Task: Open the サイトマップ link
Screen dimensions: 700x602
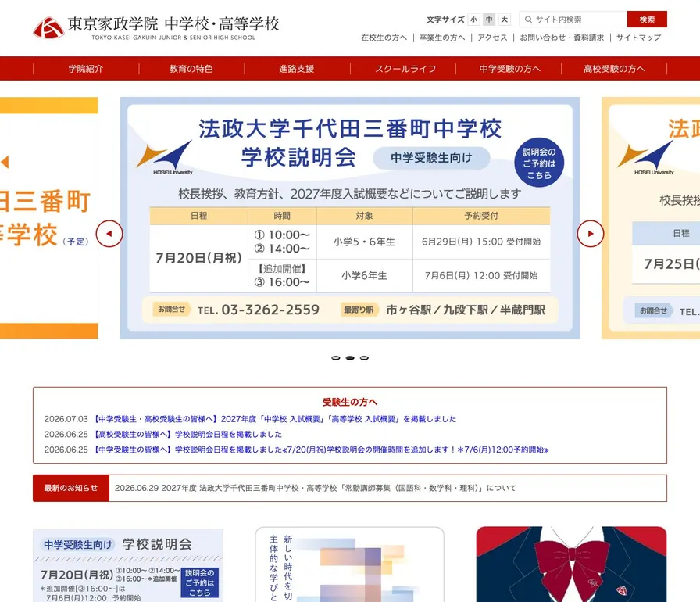Action: [638, 38]
